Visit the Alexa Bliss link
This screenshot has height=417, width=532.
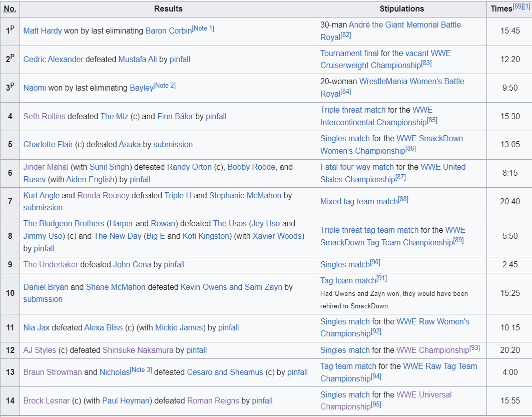pyautogui.click(x=104, y=328)
